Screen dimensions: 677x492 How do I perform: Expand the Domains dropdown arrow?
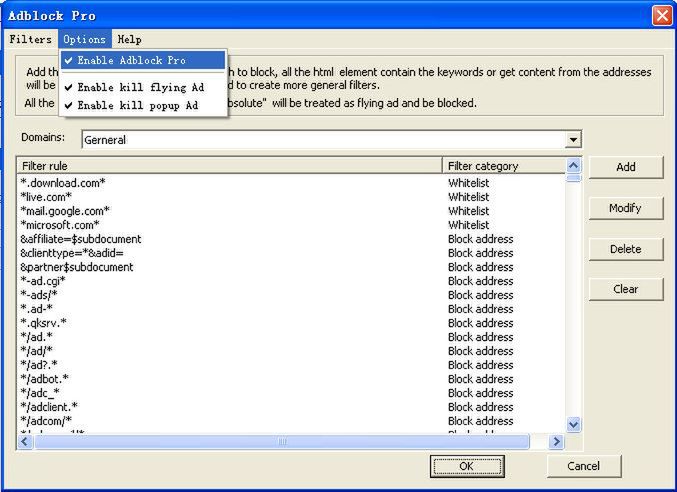573,139
